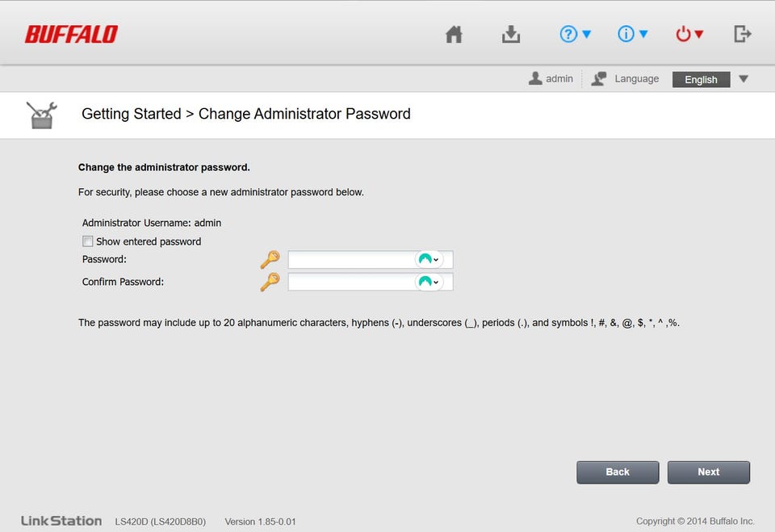Click the Language speech icon
The image size is (775, 532).
click(599, 78)
